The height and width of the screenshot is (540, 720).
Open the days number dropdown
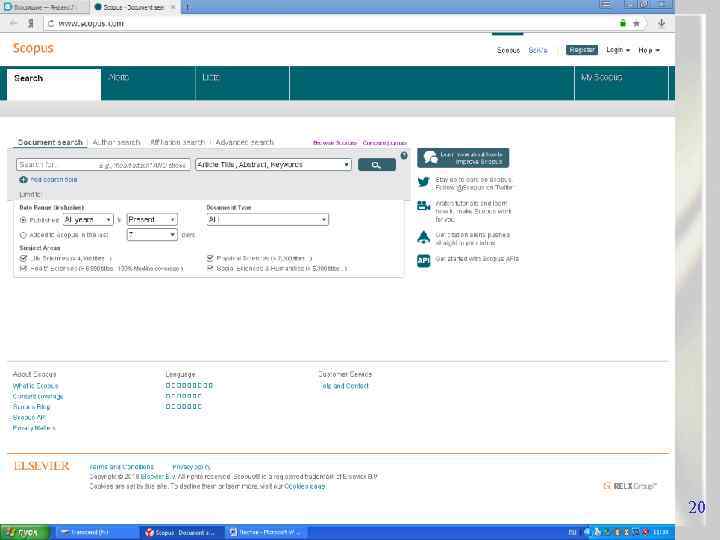(x=152, y=235)
